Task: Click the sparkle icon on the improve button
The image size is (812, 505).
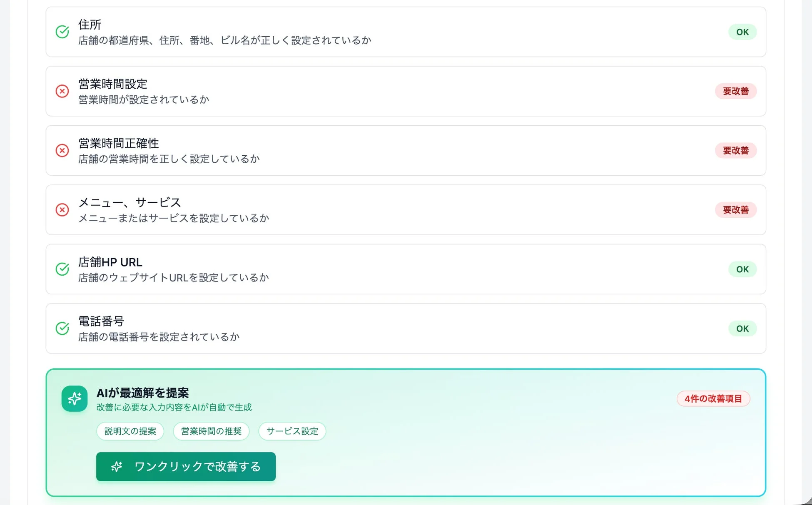Action: [x=117, y=467]
